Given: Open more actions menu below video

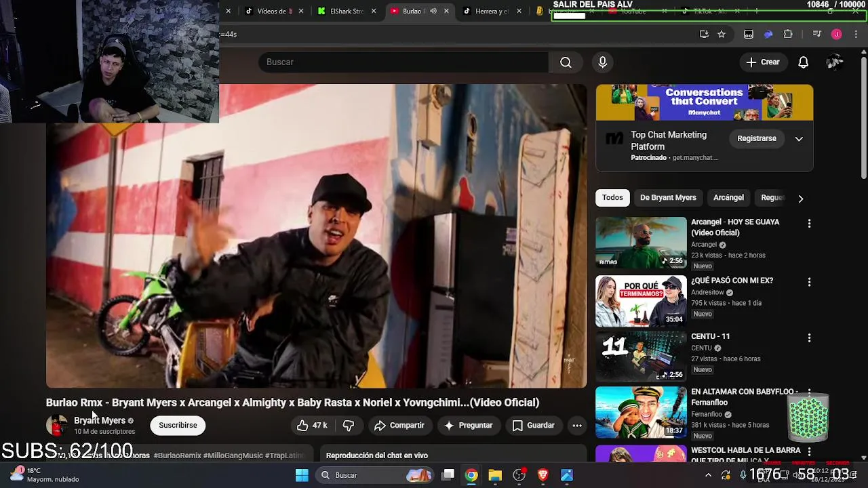Looking at the screenshot, I should [x=577, y=426].
